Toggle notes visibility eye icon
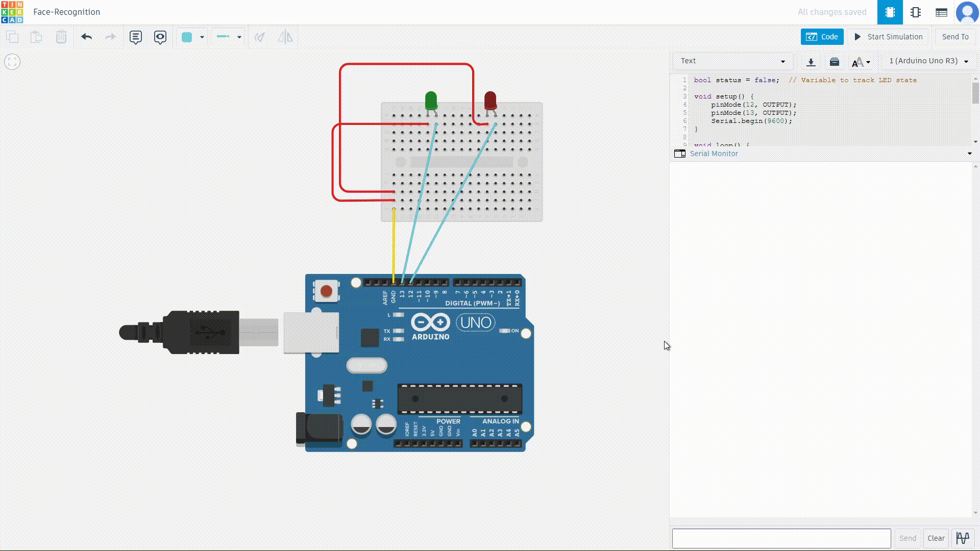980x551 pixels. (160, 37)
